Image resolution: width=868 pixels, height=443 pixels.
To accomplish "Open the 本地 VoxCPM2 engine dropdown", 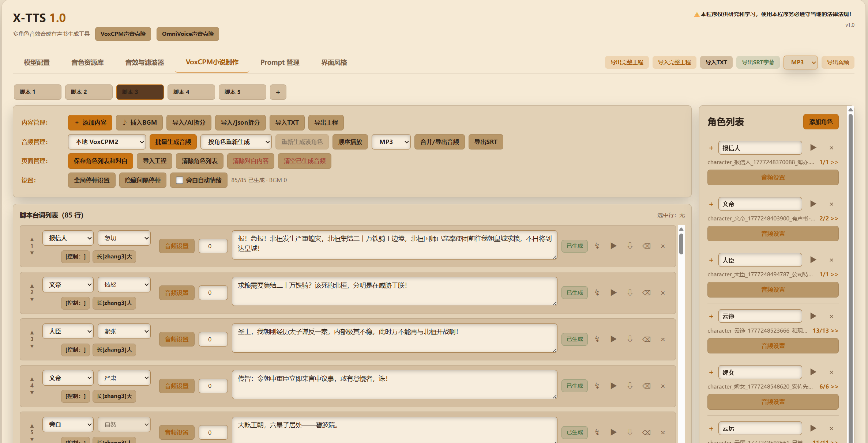I will pos(106,142).
